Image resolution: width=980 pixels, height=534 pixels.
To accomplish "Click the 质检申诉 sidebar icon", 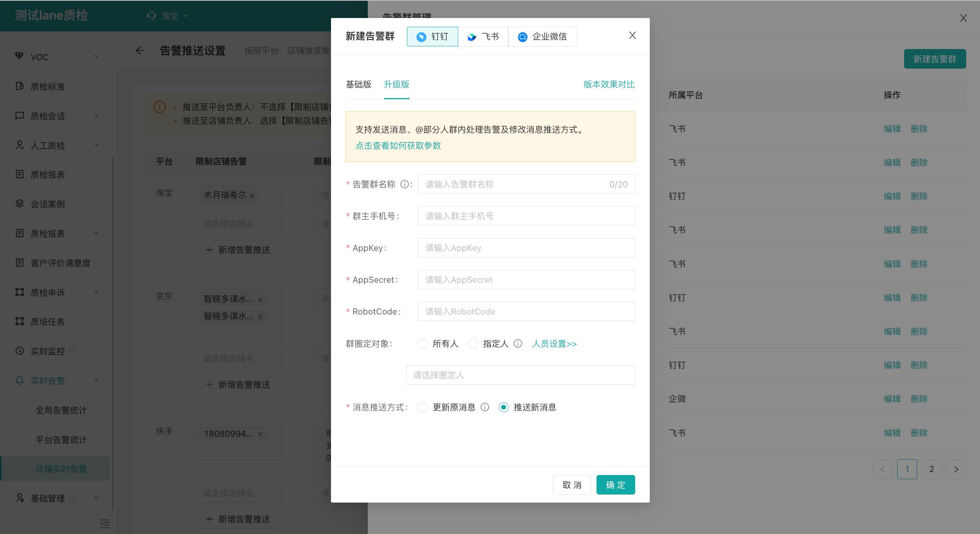I will coord(20,292).
